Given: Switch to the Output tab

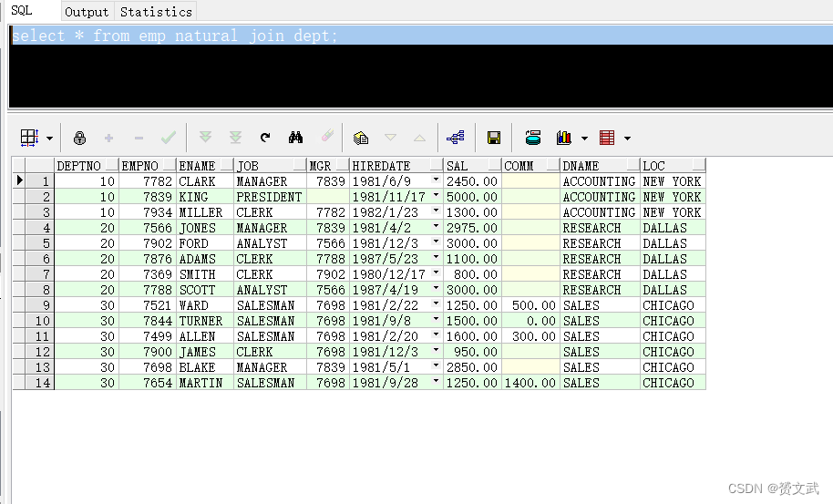Looking at the screenshot, I should (x=87, y=12).
